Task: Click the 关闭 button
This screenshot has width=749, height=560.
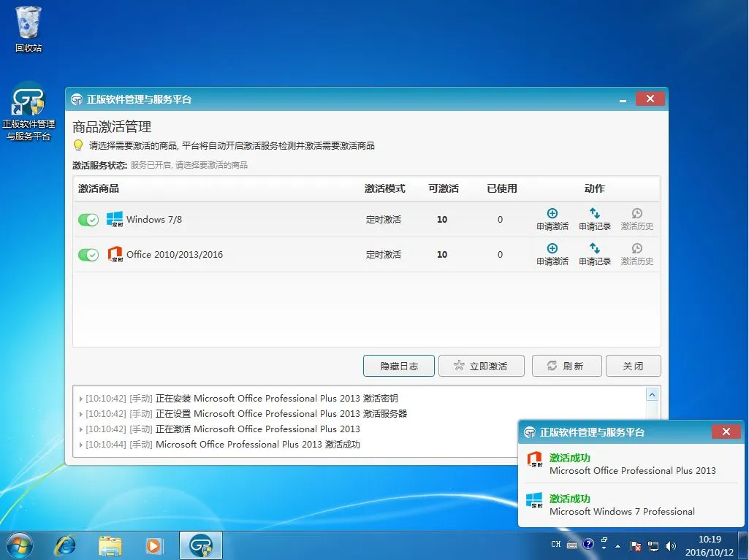Action: [634, 366]
